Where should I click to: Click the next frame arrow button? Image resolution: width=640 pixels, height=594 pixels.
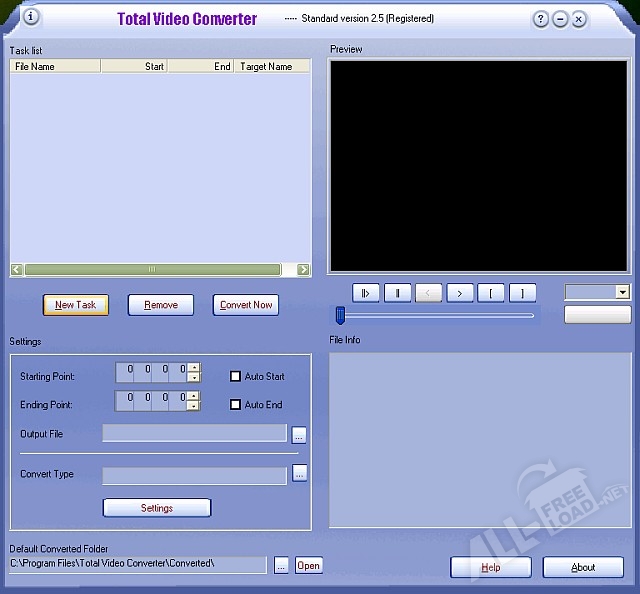click(x=460, y=293)
